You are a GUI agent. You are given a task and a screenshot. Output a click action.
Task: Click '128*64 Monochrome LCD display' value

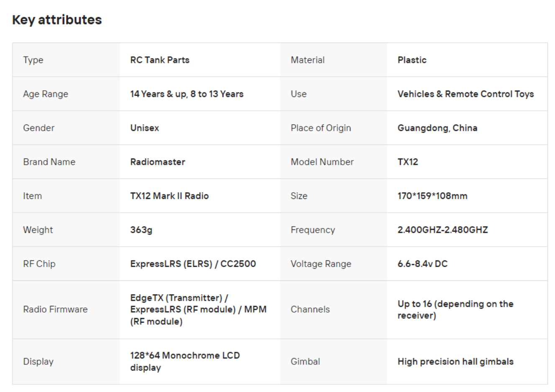click(x=185, y=361)
